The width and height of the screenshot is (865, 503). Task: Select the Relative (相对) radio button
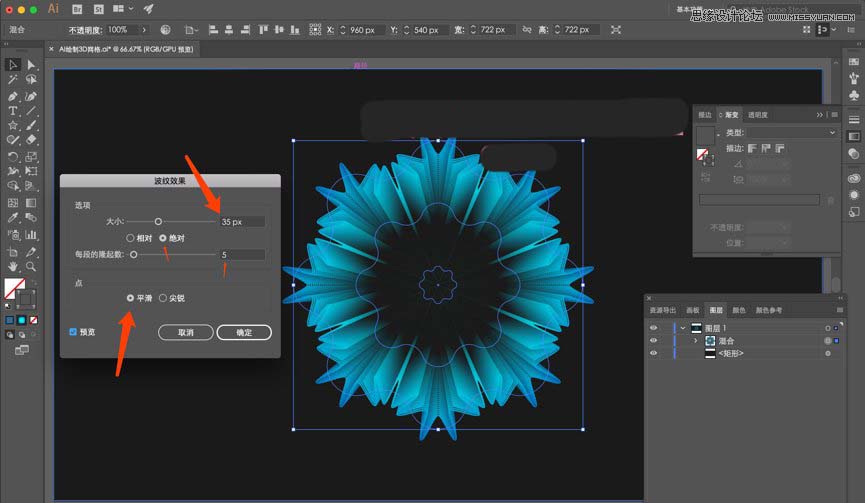pos(130,238)
